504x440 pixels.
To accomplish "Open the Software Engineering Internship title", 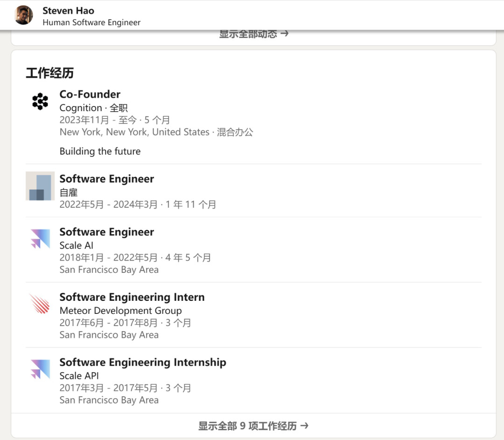I will (x=143, y=362).
